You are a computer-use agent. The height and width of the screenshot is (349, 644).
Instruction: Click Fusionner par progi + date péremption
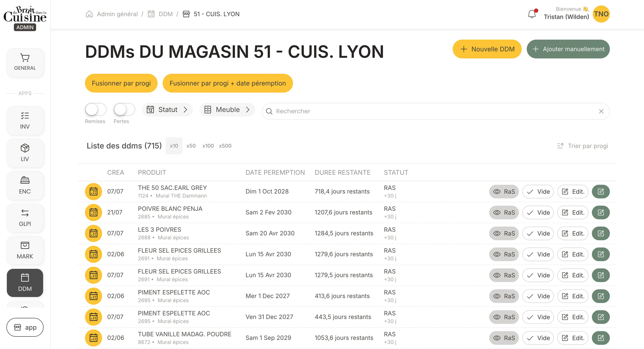click(x=228, y=83)
